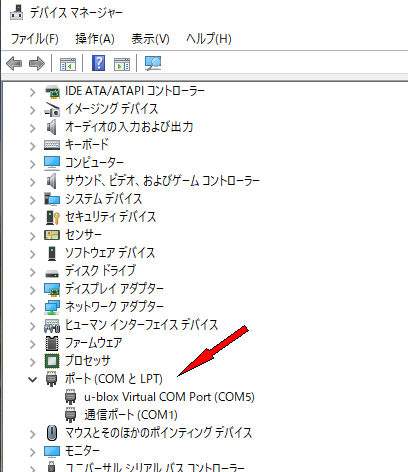Screen dimensions: 408x472
Task: Click the blue Help question-mark toolbar icon
Action: pos(98,63)
